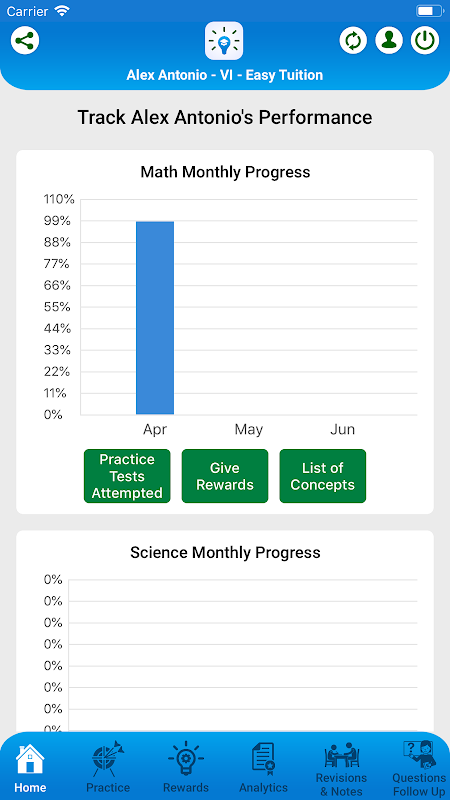Screen dimensions: 450x800
Task: Open List of Concepts
Action: (323, 476)
